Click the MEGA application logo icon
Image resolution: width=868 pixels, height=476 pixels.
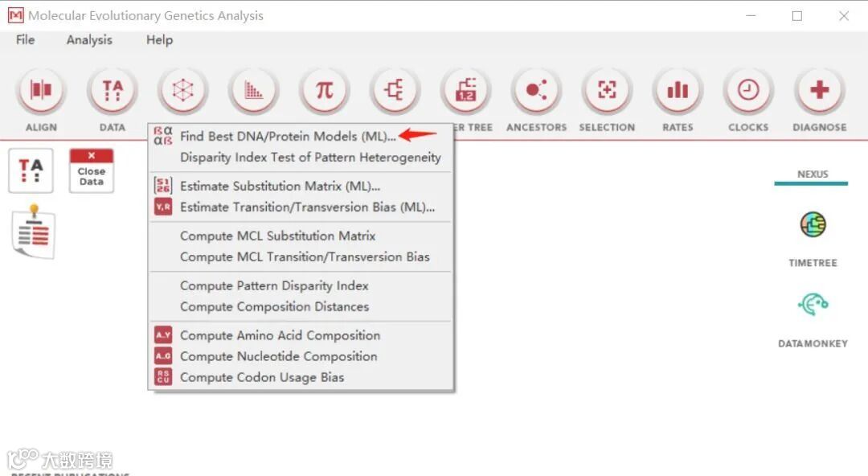(x=15, y=15)
